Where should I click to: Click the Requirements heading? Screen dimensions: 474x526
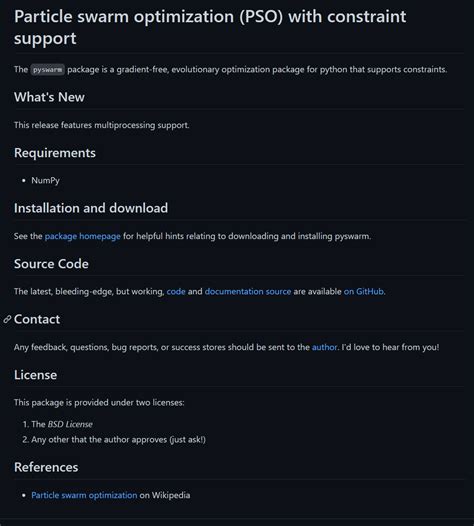click(x=55, y=153)
